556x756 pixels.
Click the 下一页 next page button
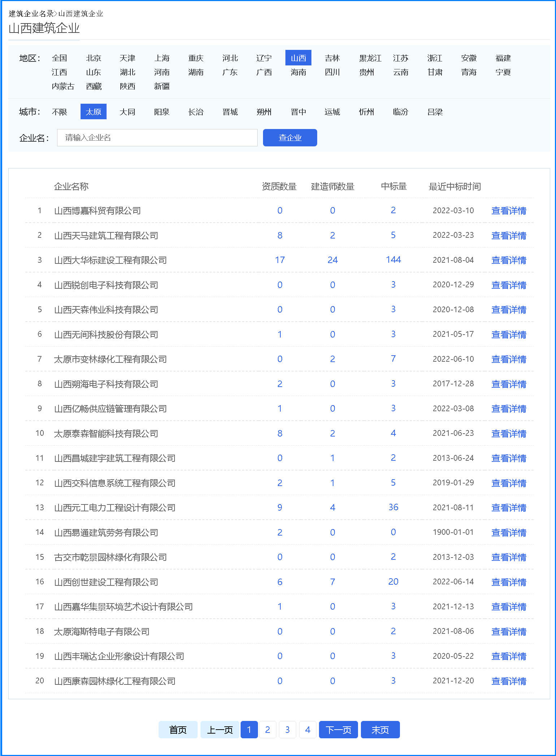(x=338, y=730)
